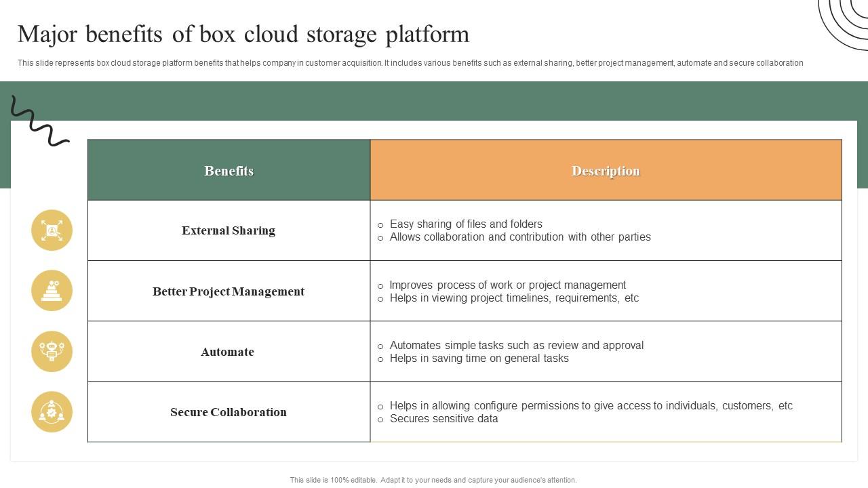Click 'Allows collaboration and contribution with other parties'
Image resolution: width=868 pixels, height=488 pixels.
pos(520,237)
